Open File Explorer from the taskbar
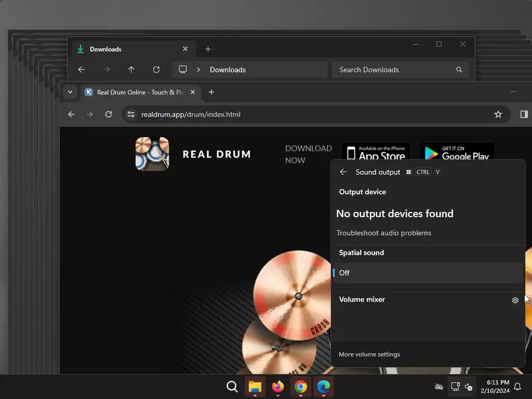This screenshot has width=532, height=399. (x=255, y=387)
